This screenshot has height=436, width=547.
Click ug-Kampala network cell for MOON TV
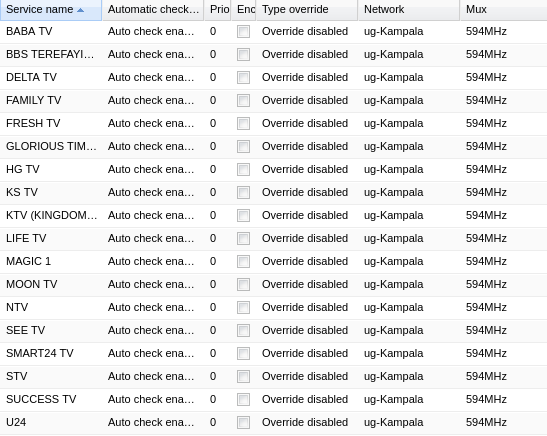pyautogui.click(x=394, y=285)
